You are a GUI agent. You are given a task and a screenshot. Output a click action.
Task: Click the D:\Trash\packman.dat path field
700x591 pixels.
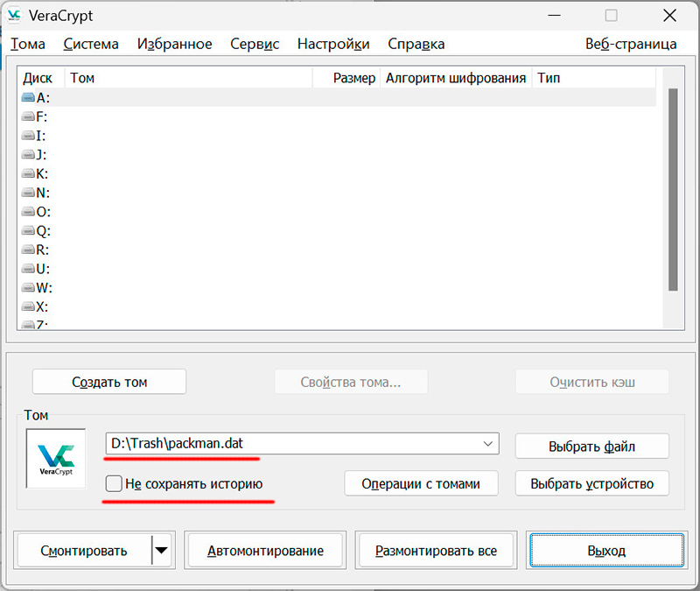(289, 444)
